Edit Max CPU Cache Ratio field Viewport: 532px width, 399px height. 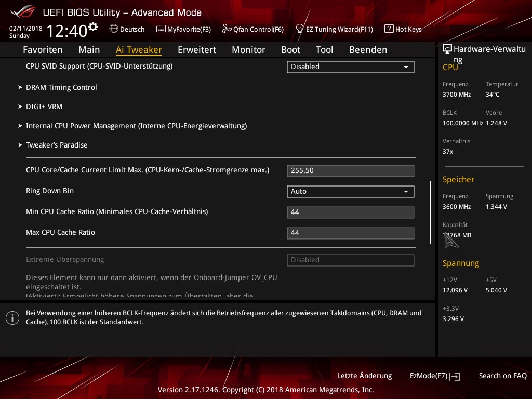(x=351, y=233)
